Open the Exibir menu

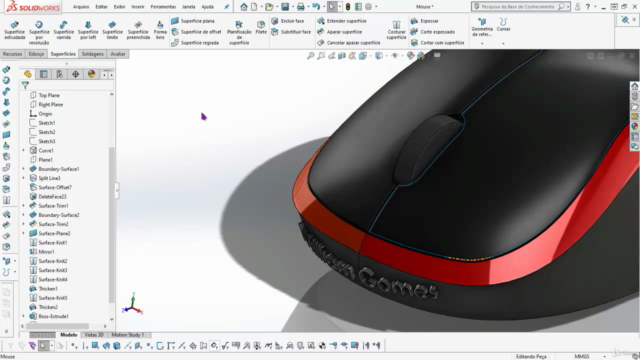[x=119, y=7]
